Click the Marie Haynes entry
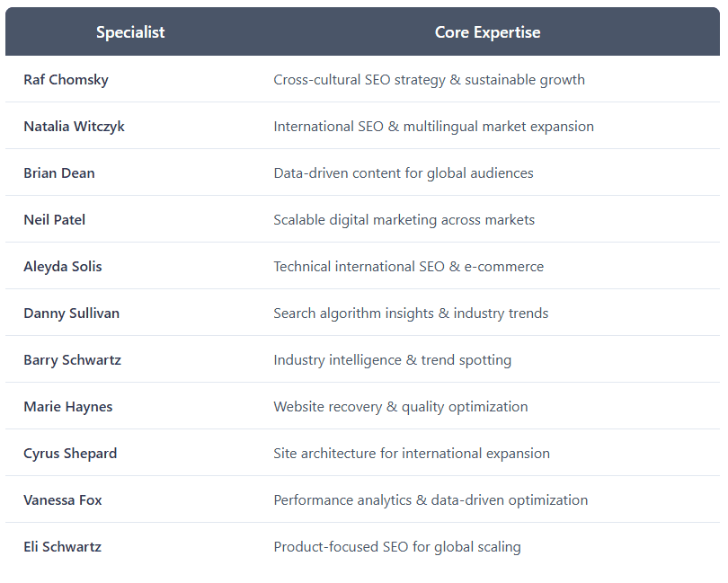This screenshot has width=728, height=583. coord(66,407)
